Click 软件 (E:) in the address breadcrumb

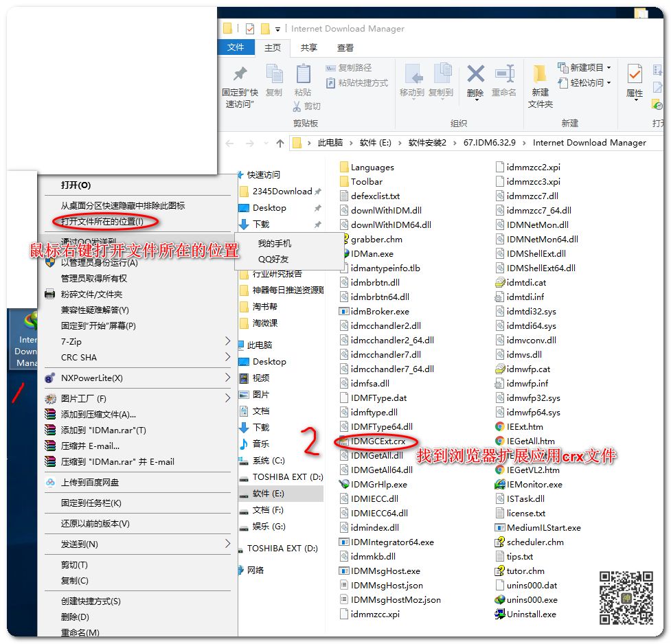[x=375, y=143]
